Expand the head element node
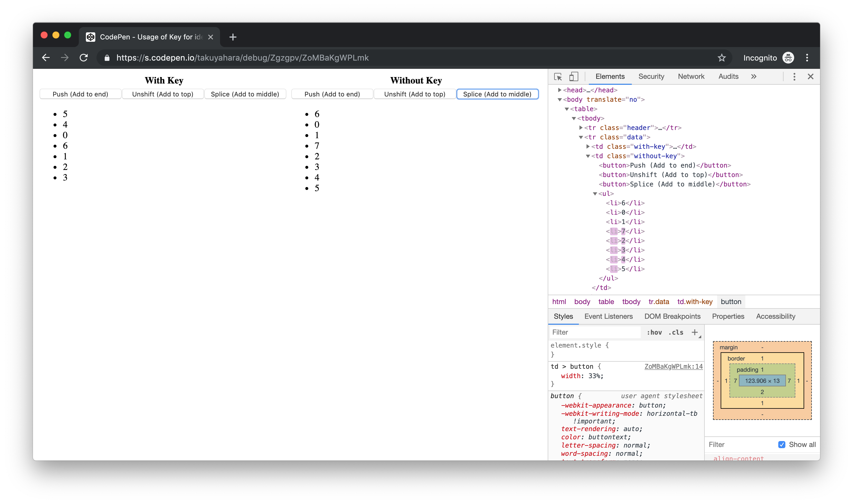853x504 pixels. pyautogui.click(x=559, y=90)
